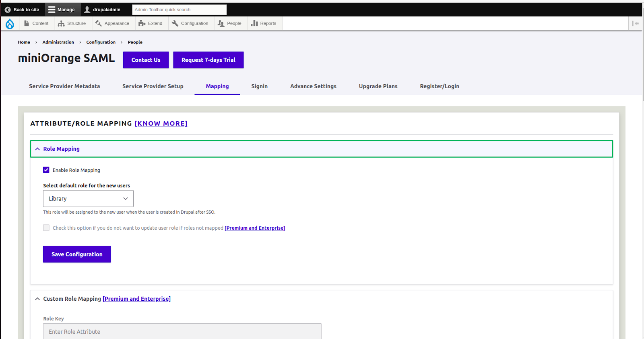Go to the Signin tab
Image resolution: width=644 pixels, height=339 pixels.
click(x=260, y=86)
